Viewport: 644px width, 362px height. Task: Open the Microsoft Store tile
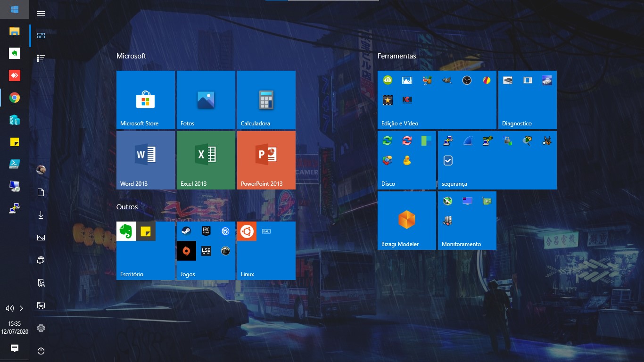tap(145, 100)
